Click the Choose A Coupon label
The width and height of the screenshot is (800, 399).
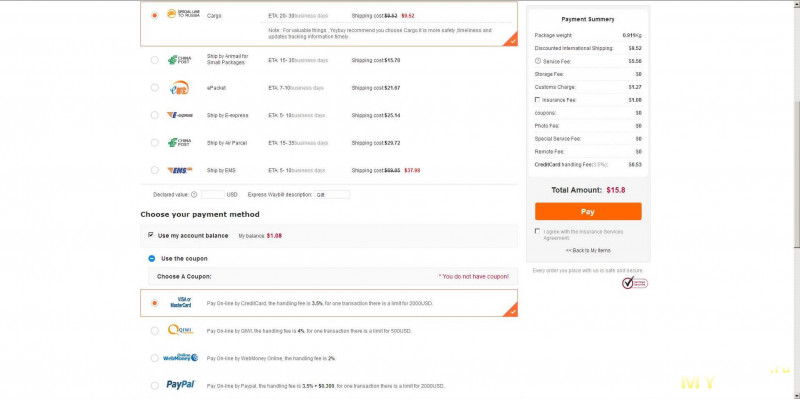pos(184,277)
